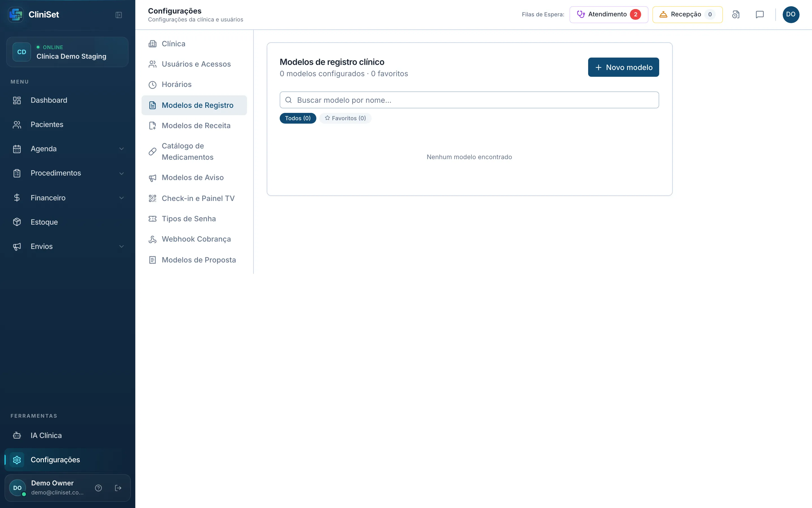Expand the Agenda submenu chevron

coord(122,149)
